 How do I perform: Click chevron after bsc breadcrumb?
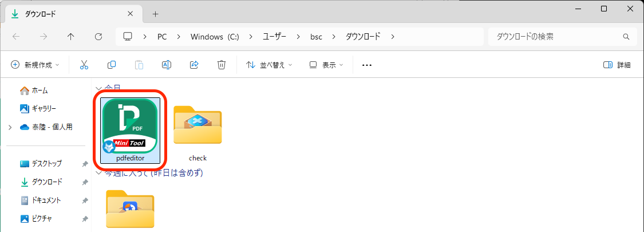[334, 37]
